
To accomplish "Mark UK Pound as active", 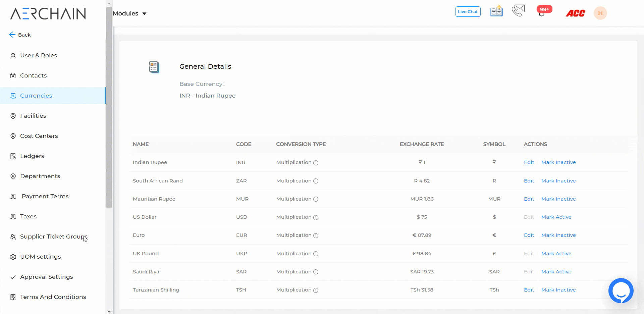I will pos(556,254).
